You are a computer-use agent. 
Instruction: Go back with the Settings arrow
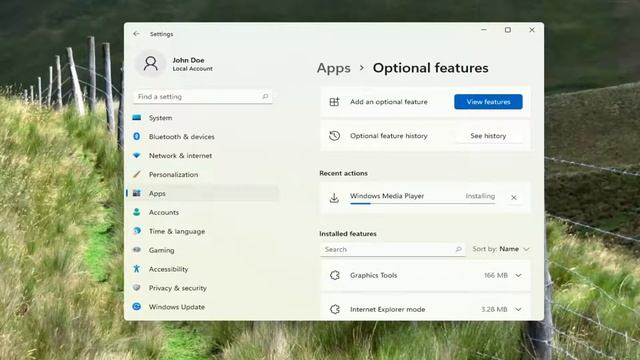136,34
